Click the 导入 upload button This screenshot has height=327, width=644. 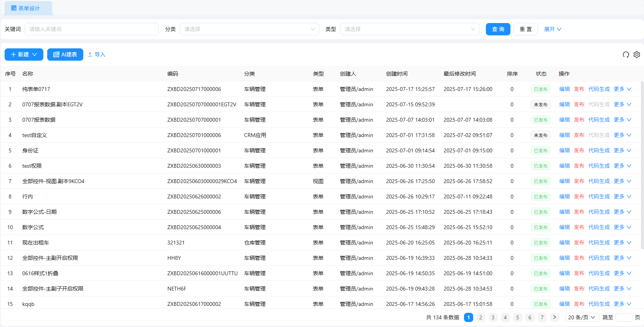pyautogui.click(x=96, y=54)
